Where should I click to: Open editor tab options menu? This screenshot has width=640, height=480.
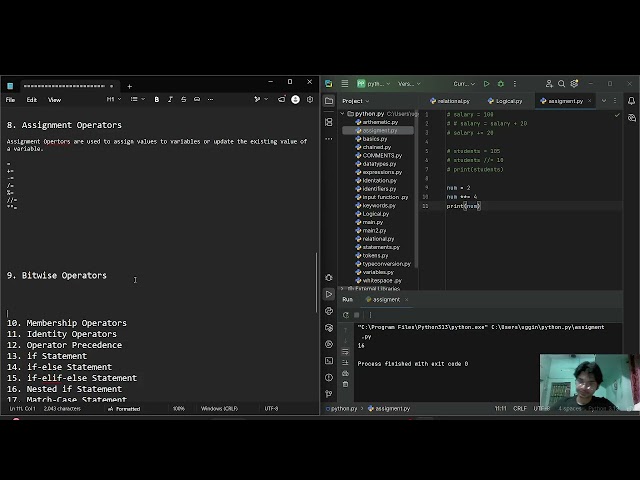[x=615, y=101]
